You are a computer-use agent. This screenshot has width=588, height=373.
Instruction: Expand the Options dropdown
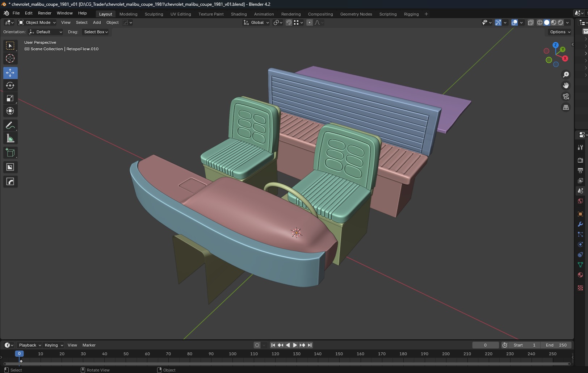pyautogui.click(x=560, y=32)
